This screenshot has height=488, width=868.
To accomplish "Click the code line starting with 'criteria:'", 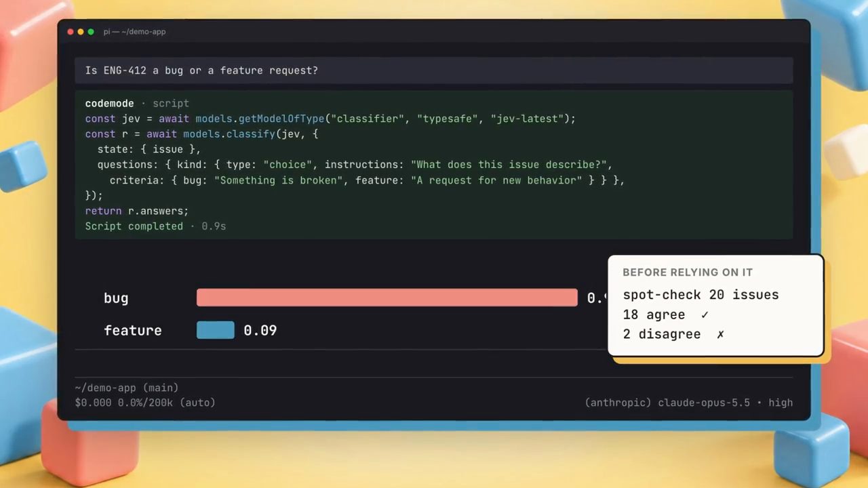I will coord(367,180).
